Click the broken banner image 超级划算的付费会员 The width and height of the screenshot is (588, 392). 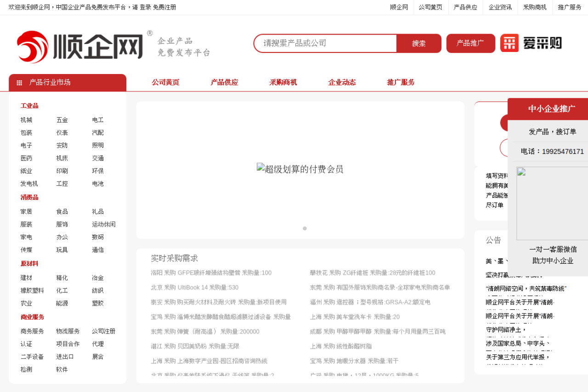[300, 169]
